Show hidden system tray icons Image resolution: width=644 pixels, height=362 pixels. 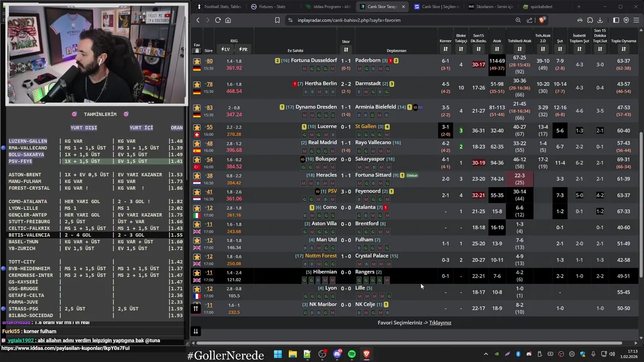[x=486, y=354]
